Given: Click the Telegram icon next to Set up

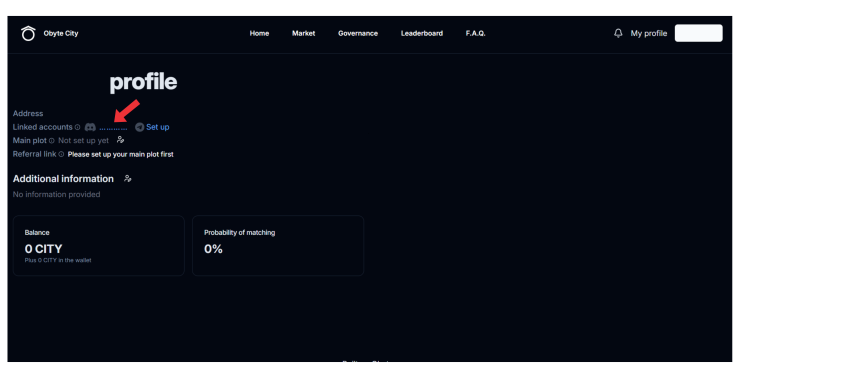Looking at the screenshot, I should pyautogui.click(x=140, y=127).
